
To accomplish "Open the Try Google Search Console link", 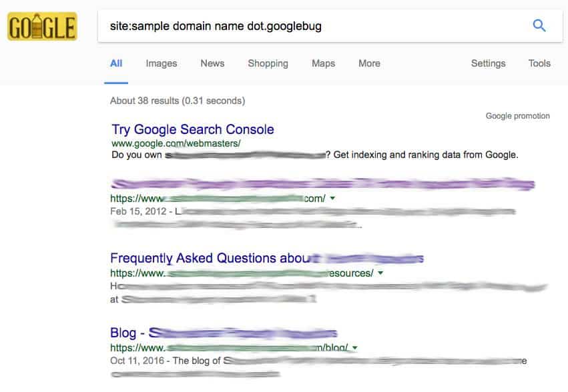I will pos(193,129).
